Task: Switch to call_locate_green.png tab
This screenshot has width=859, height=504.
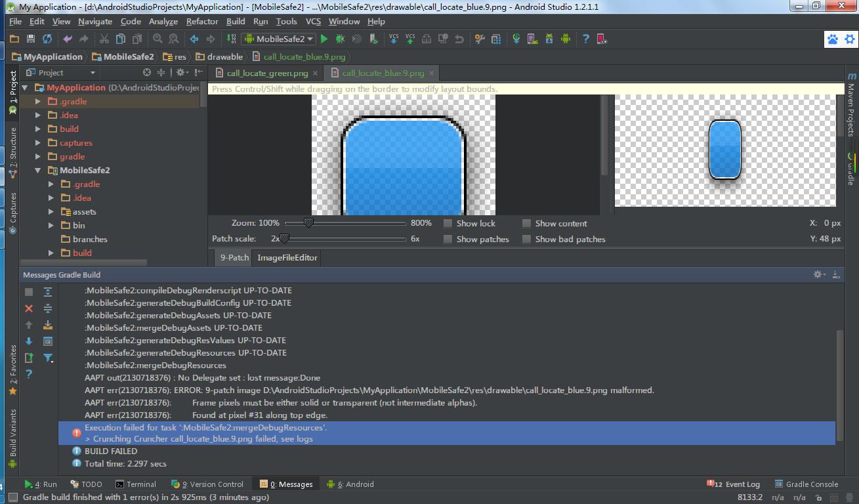Action: [267, 73]
